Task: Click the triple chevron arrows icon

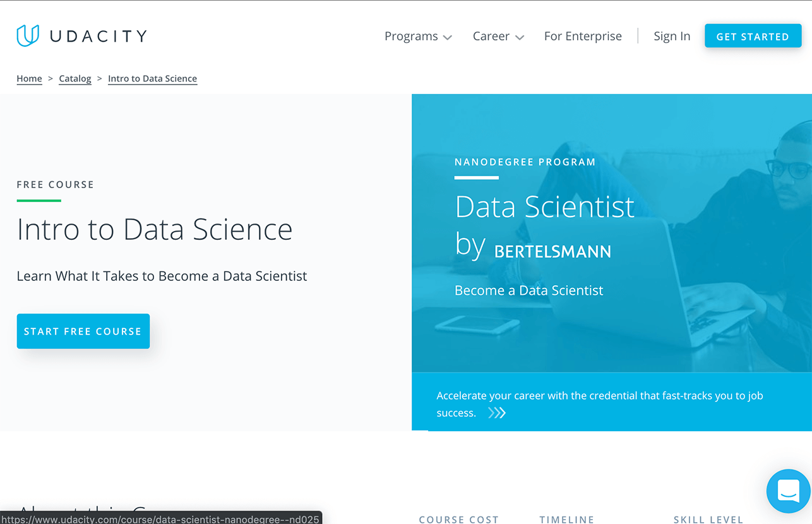Action: [x=497, y=413]
